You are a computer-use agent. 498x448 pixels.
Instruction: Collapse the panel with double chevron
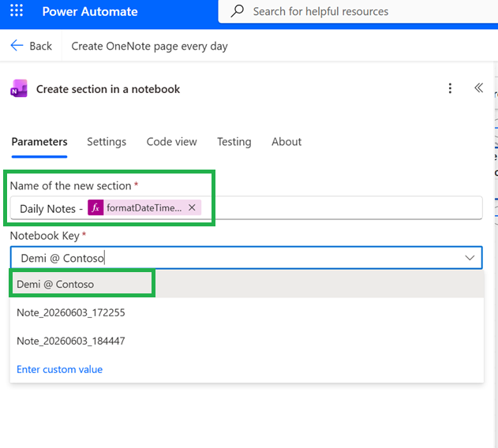(478, 88)
